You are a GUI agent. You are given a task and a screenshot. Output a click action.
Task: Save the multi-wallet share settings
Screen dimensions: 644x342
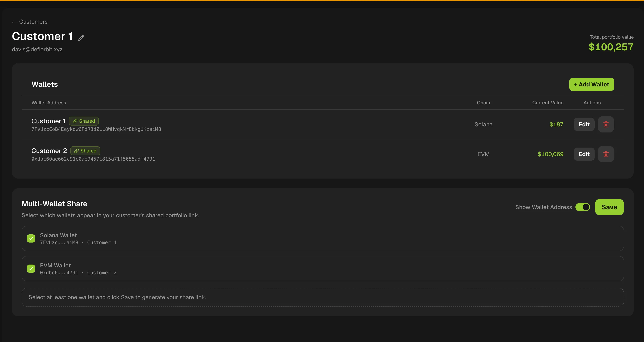pyautogui.click(x=609, y=207)
